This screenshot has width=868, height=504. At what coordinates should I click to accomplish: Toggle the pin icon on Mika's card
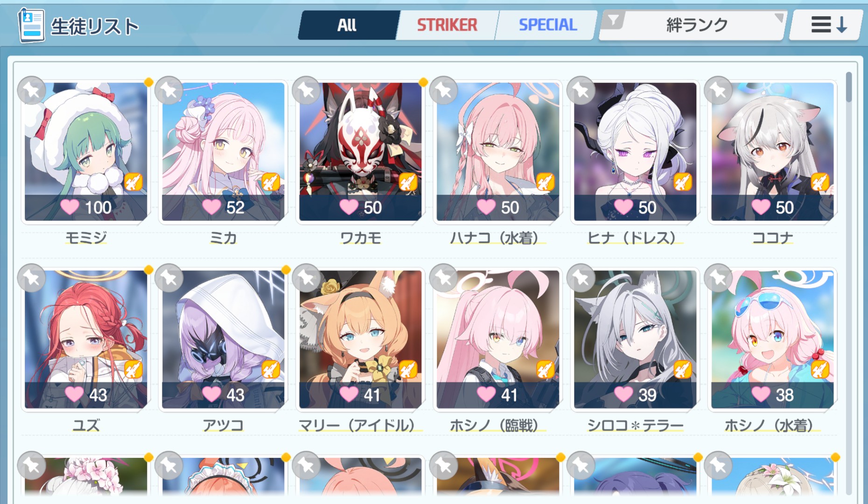point(169,90)
